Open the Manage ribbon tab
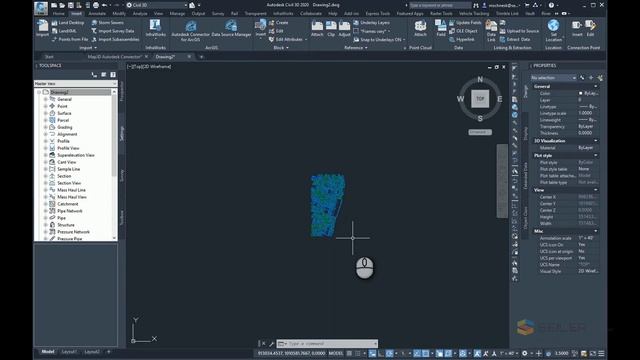The image size is (640, 360). 177,13
